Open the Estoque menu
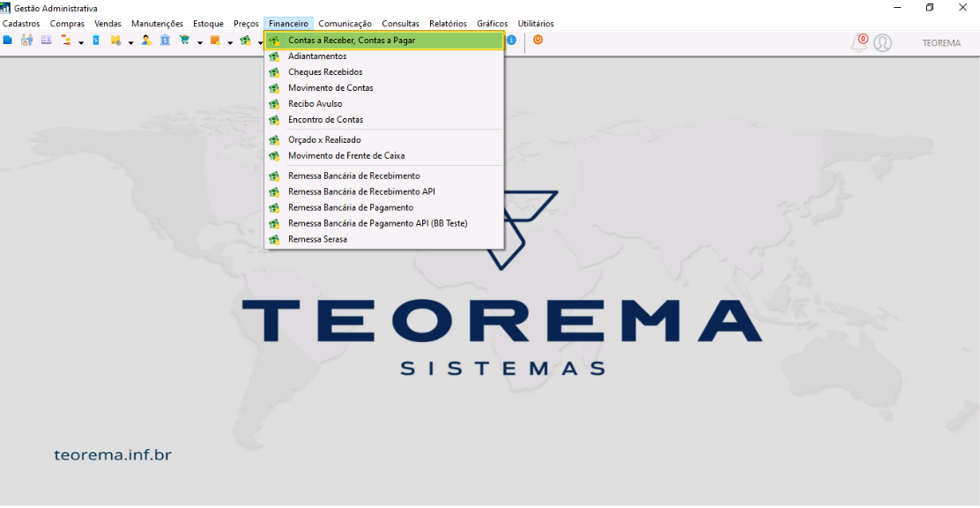Viewport: 980px width, 508px height. click(x=208, y=24)
